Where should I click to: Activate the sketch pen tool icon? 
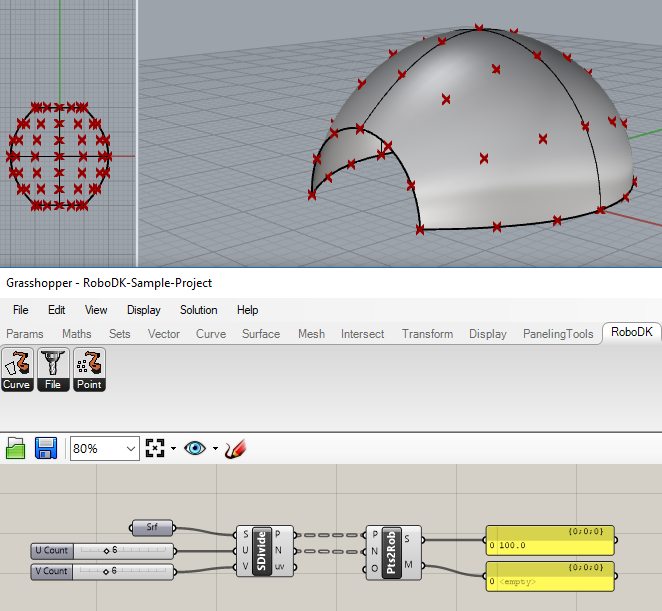tap(235, 448)
